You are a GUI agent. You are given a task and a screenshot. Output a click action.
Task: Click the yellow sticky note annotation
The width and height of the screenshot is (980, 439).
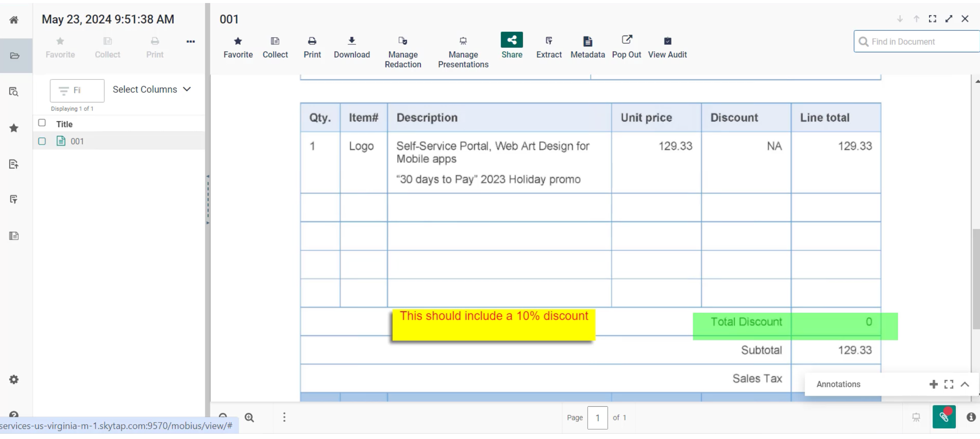[493, 325]
